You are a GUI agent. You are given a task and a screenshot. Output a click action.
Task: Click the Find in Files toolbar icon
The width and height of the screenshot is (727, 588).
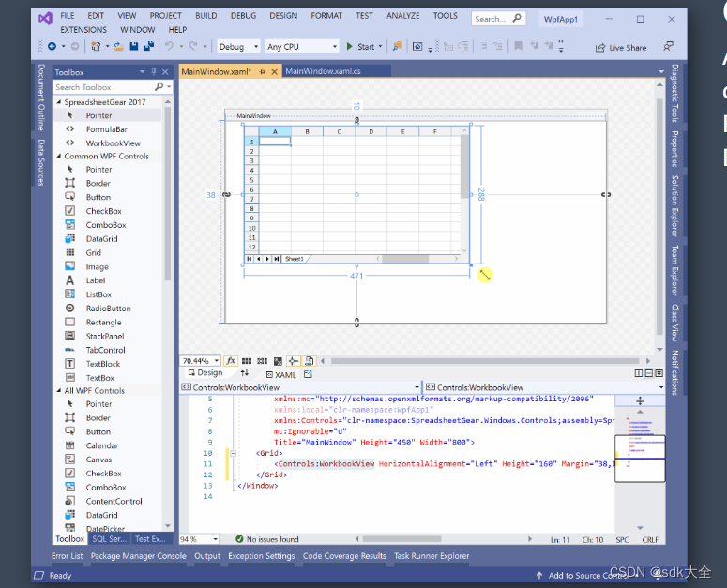point(398,46)
